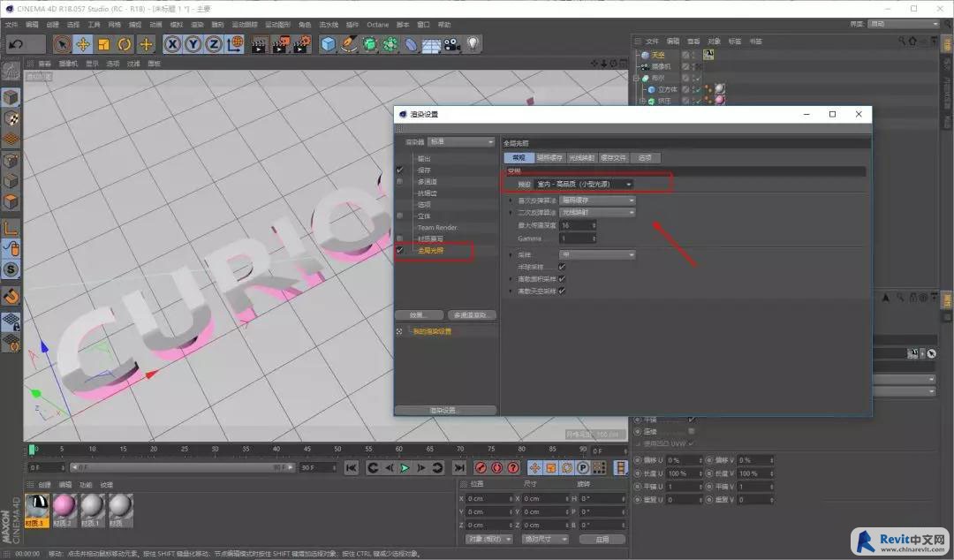This screenshot has width=954, height=560.
Task: Expand the primary bounce method disclosure triangle
Action: [511, 201]
